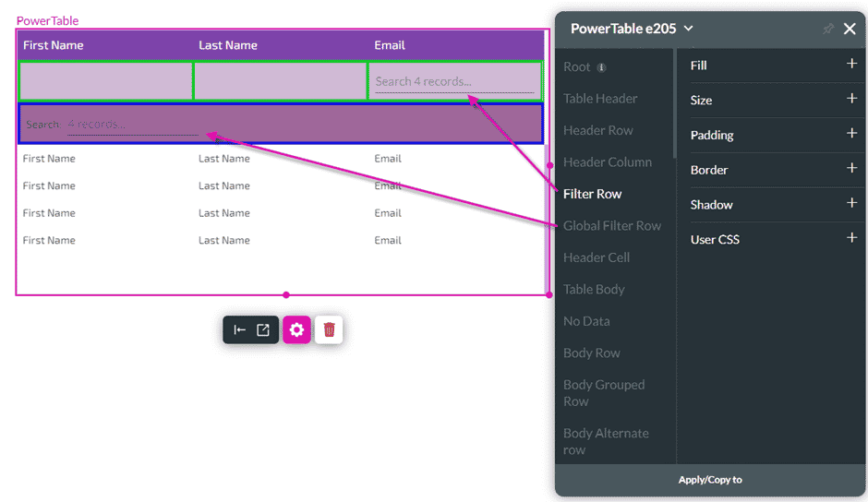Delete the PowerTable using the trash icon
This screenshot has width=868, height=502.
pos(329,330)
